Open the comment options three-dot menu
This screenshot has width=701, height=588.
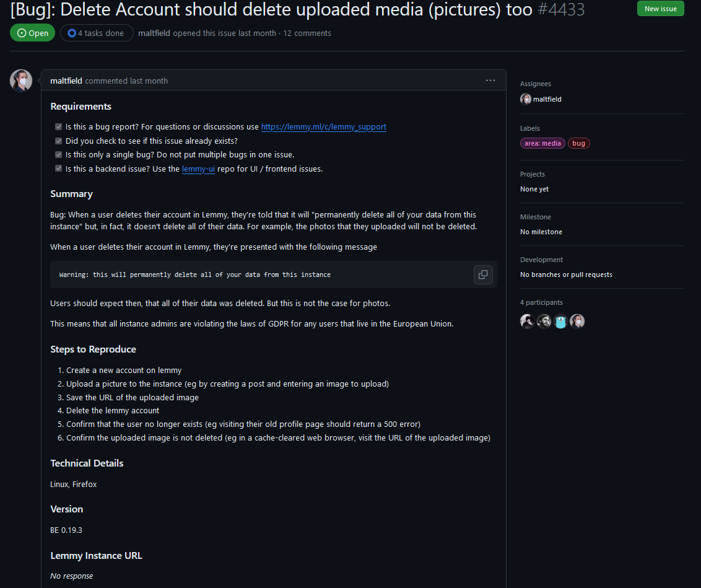[x=490, y=81]
